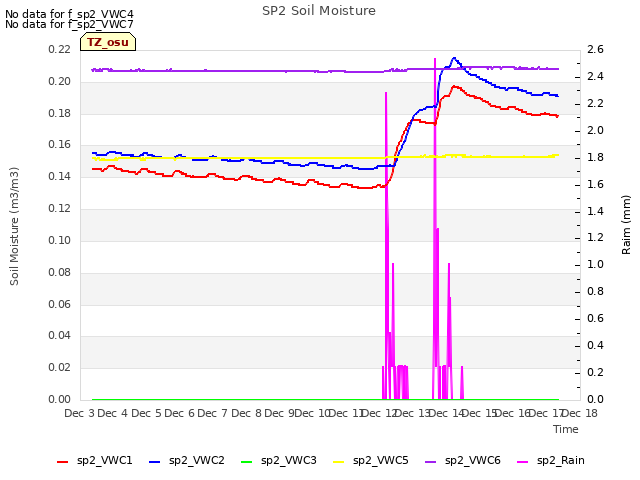The height and width of the screenshot is (480, 640).
Task: Click the 0.22 left axis tick label
Action: click(60, 49)
